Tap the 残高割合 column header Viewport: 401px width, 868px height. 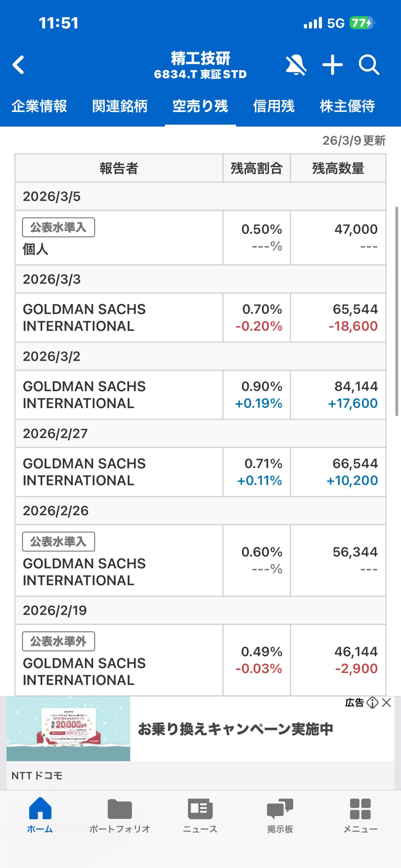pos(256,168)
